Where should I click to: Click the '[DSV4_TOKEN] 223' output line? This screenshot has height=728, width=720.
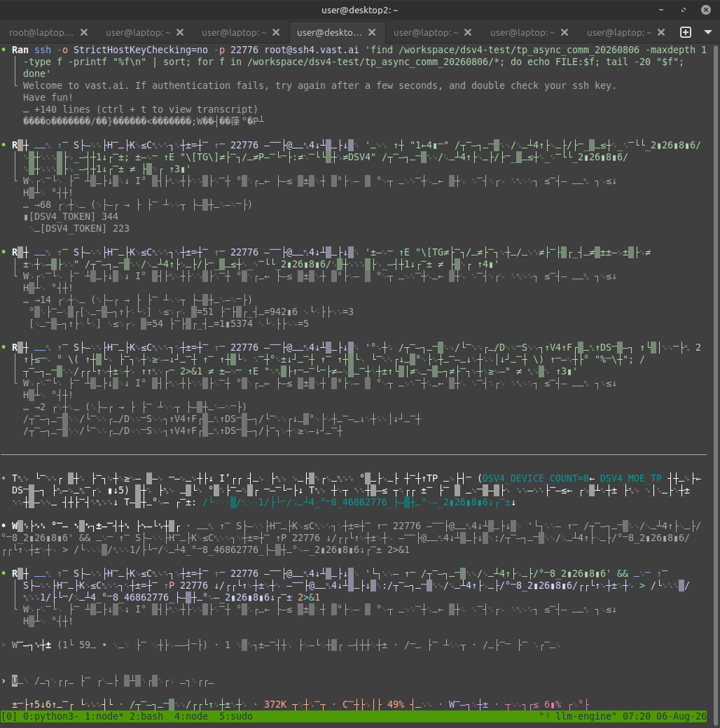[x=79, y=228]
